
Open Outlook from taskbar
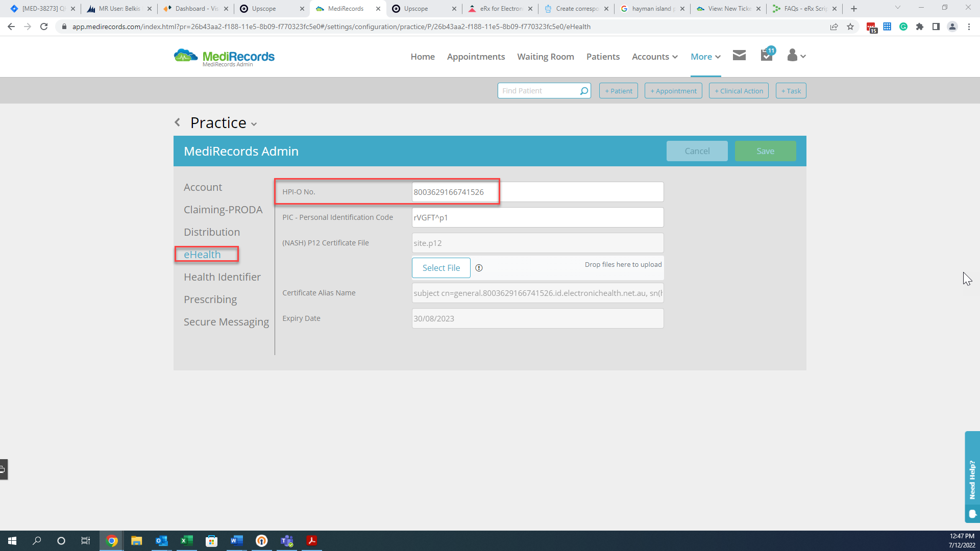161,541
